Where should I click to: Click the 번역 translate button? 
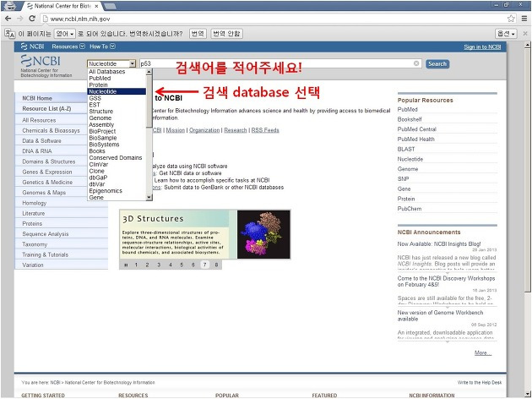(198, 34)
